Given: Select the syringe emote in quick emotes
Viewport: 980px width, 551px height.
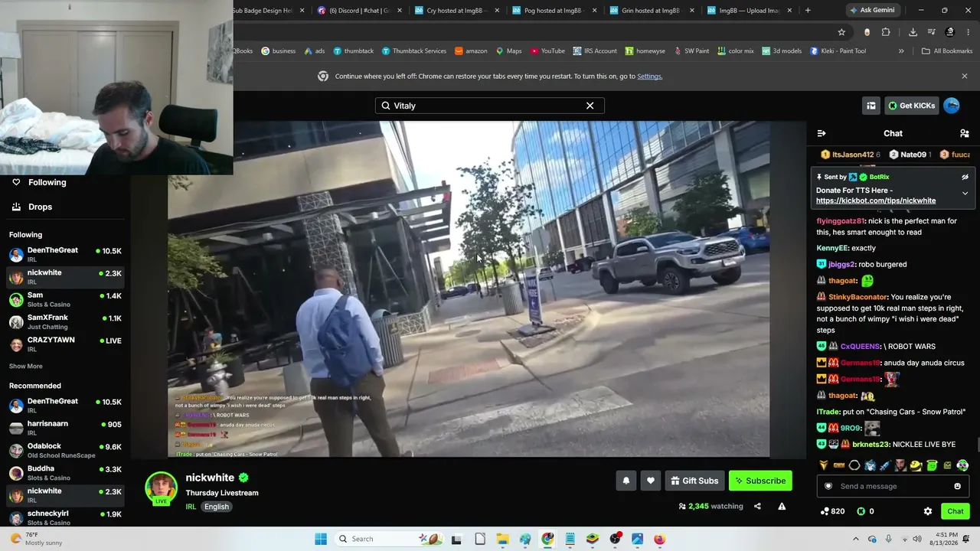Looking at the screenshot, I should click(885, 465).
